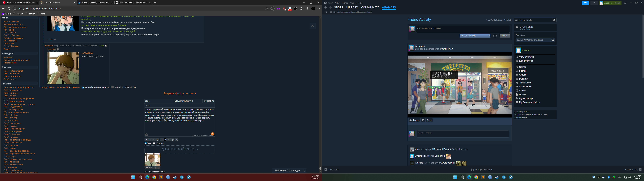Viewport: 644px width, 181px height.
Task: Remove the attached image using the X icon
Action: coord(158,168)
